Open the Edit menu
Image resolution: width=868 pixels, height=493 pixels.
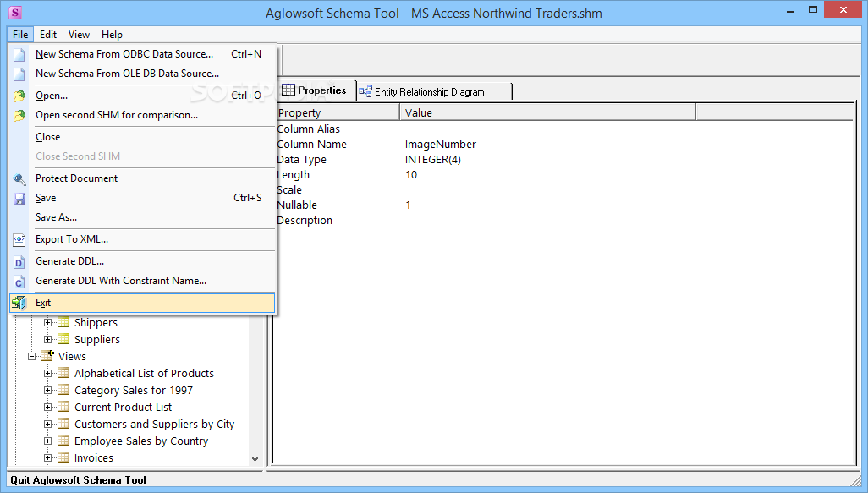click(x=48, y=35)
